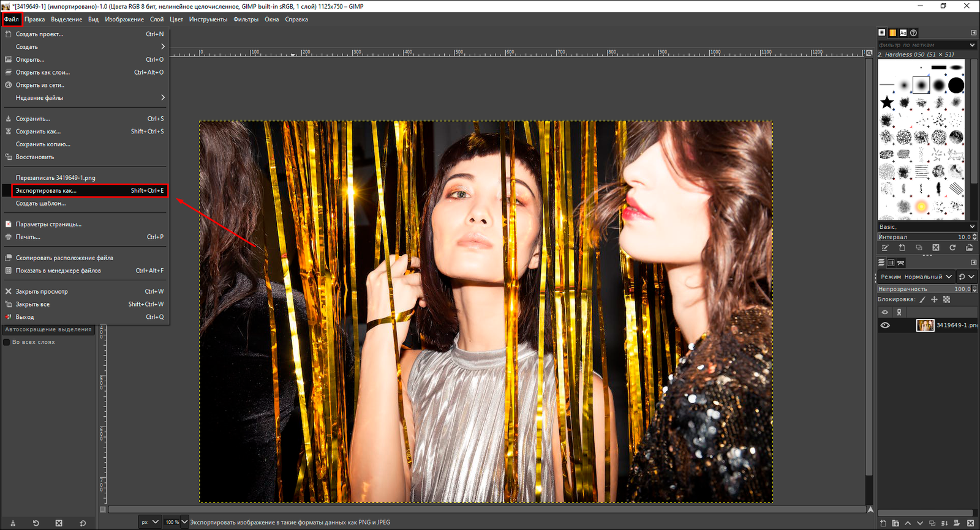
Task: Refresh brushes icon
Action: (x=952, y=247)
